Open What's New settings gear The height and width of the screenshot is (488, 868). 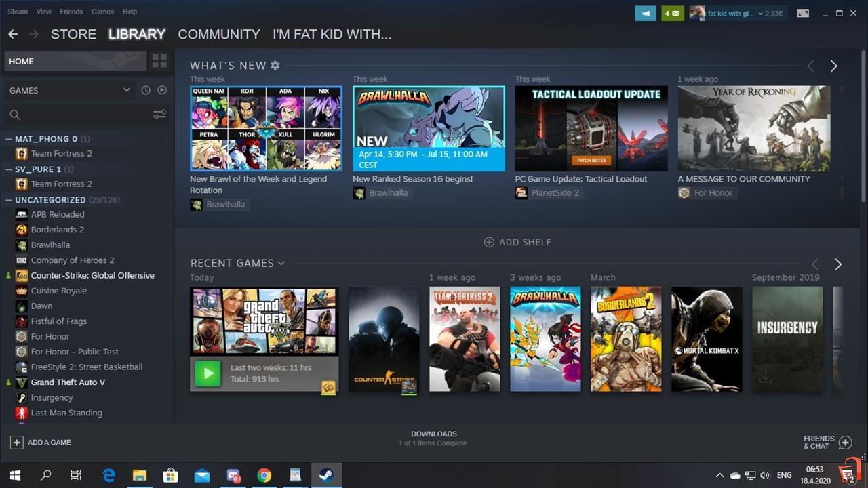(275, 65)
